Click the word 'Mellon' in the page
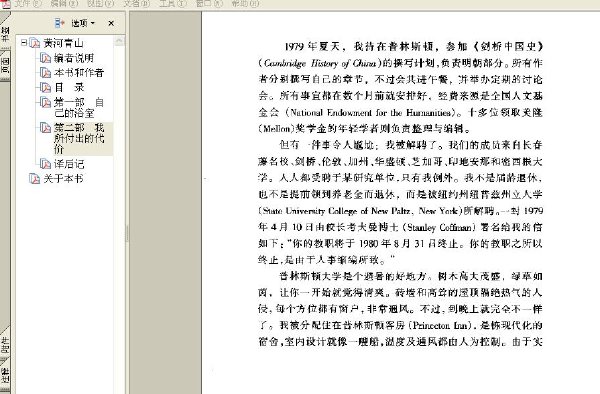The height and width of the screenshot is (394, 600). tap(276, 129)
